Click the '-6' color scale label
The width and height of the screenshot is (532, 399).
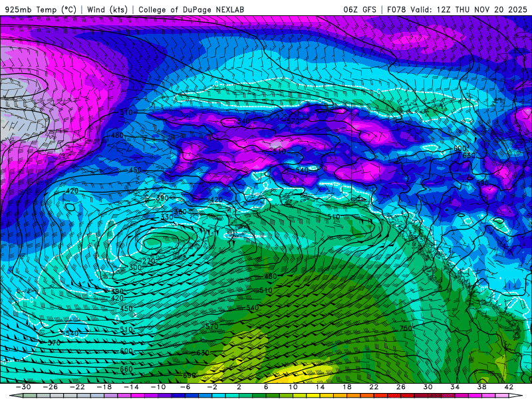coord(185,387)
